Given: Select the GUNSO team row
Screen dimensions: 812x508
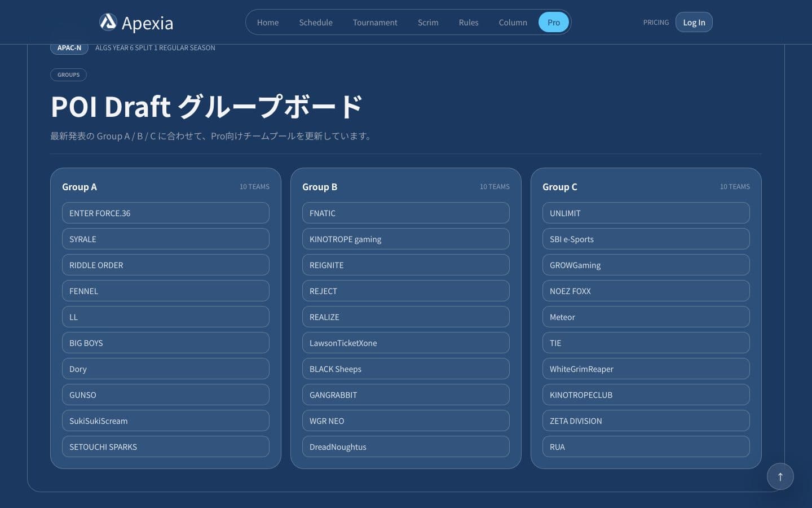Looking at the screenshot, I should click(166, 395).
